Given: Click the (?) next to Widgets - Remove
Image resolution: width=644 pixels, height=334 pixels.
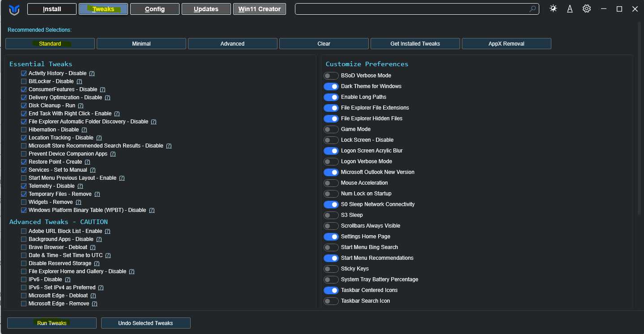Looking at the screenshot, I should coord(78,202).
